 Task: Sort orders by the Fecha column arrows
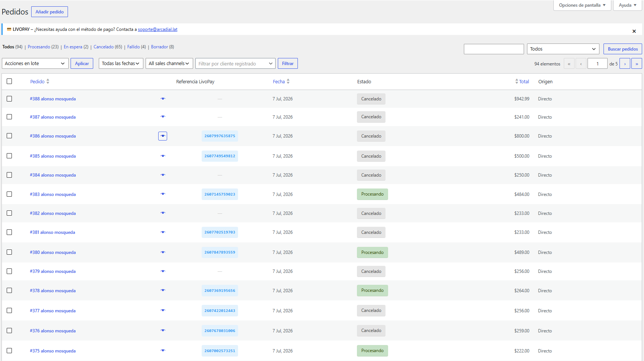pos(288,81)
